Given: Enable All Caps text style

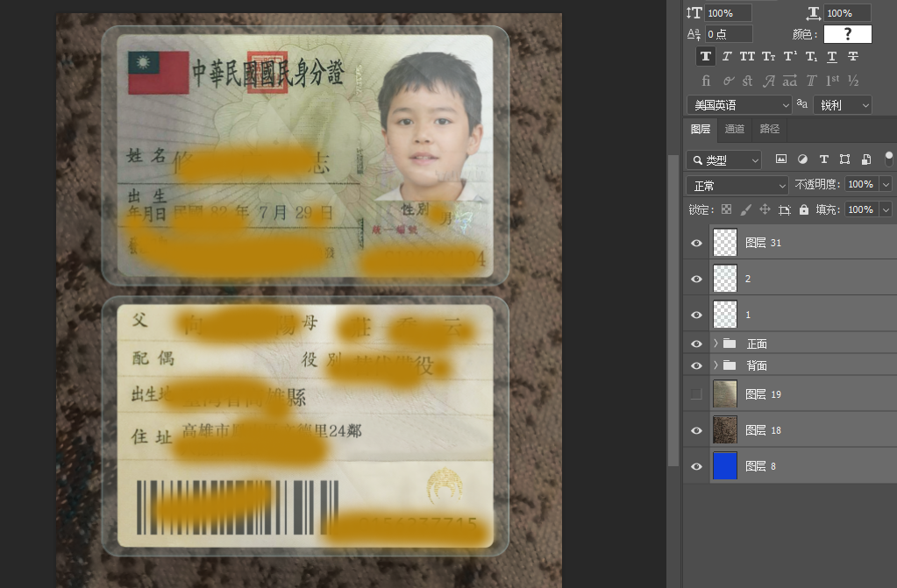Looking at the screenshot, I should (747, 56).
